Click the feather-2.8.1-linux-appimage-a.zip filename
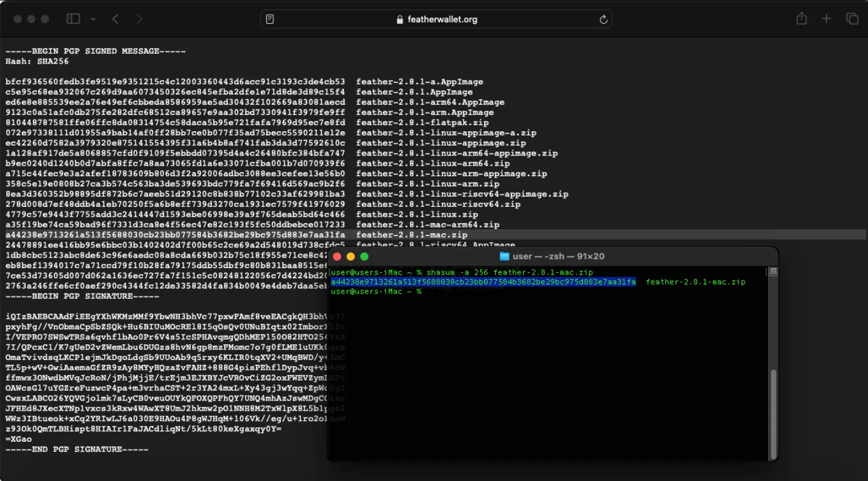Viewport: 868px width, 481px height. point(446,133)
